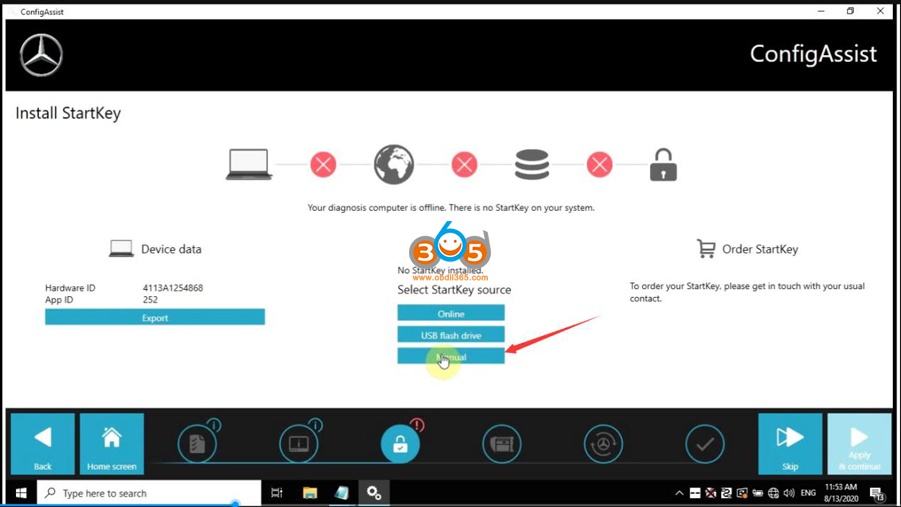The height and width of the screenshot is (507, 901).
Task: Click the battery tray icon
Action: pyautogui.click(x=757, y=493)
